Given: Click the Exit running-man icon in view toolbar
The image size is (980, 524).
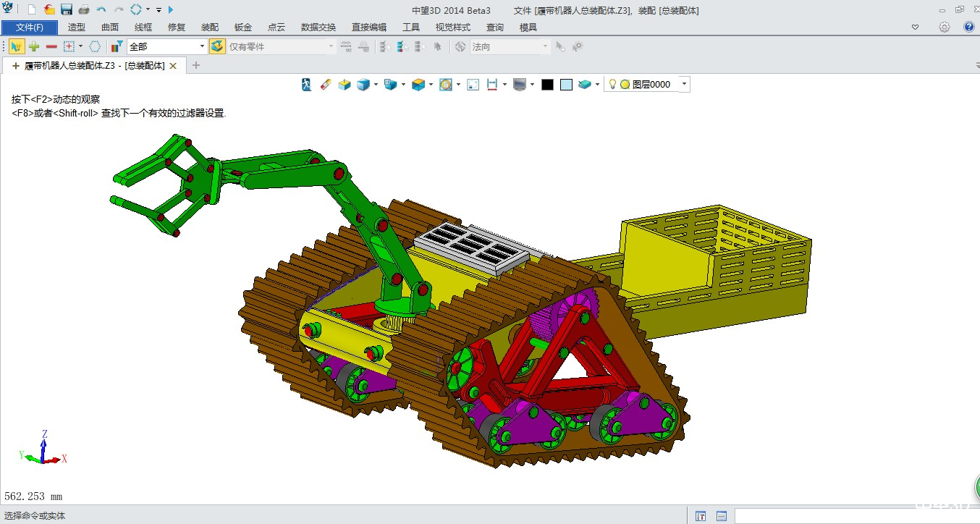Looking at the screenshot, I should coord(307,85).
